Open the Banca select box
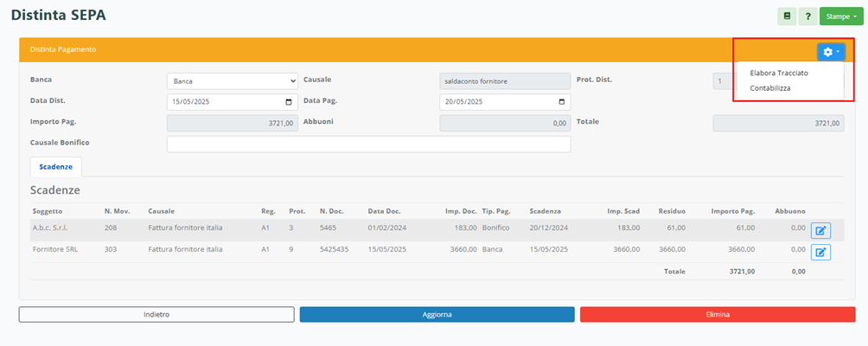This screenshot has height=346, width=868. coord(232,81)
